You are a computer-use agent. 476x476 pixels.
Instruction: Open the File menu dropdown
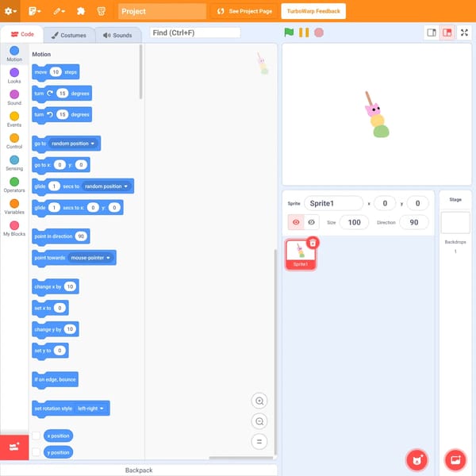pos(34,11)
